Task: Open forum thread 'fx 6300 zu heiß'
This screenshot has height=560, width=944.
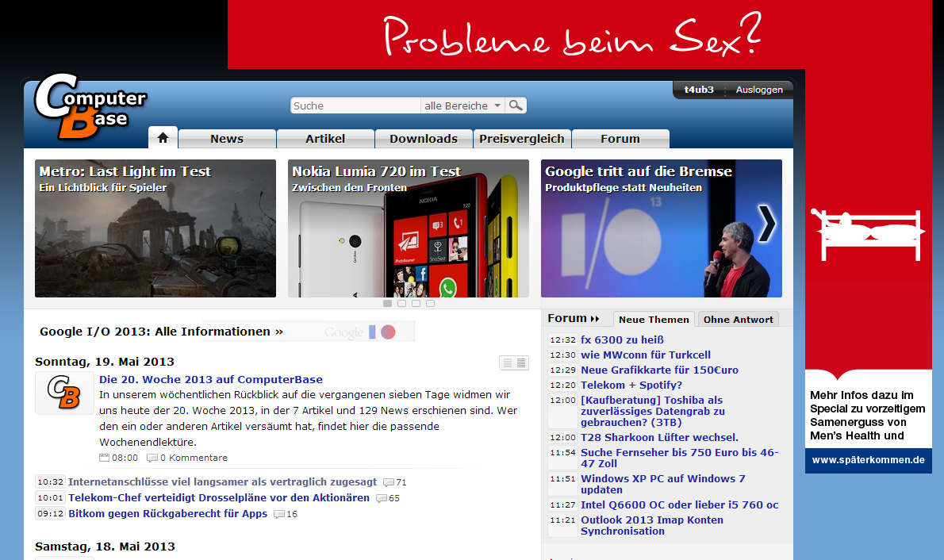Action: click(x=622, y=339)
